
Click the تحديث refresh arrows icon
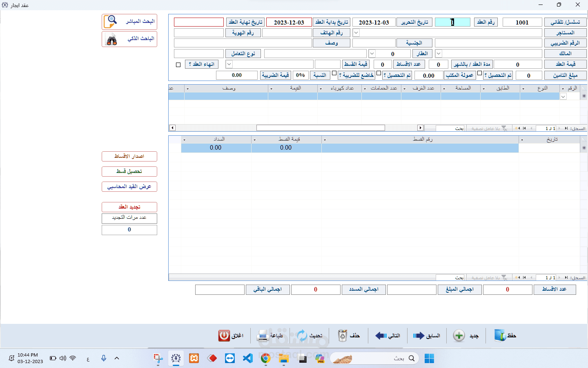pos(302,336)
